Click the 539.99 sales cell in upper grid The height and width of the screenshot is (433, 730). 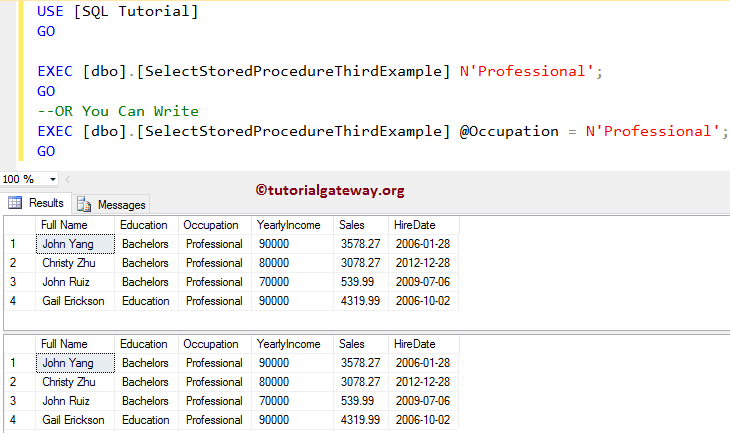[361, 282]
